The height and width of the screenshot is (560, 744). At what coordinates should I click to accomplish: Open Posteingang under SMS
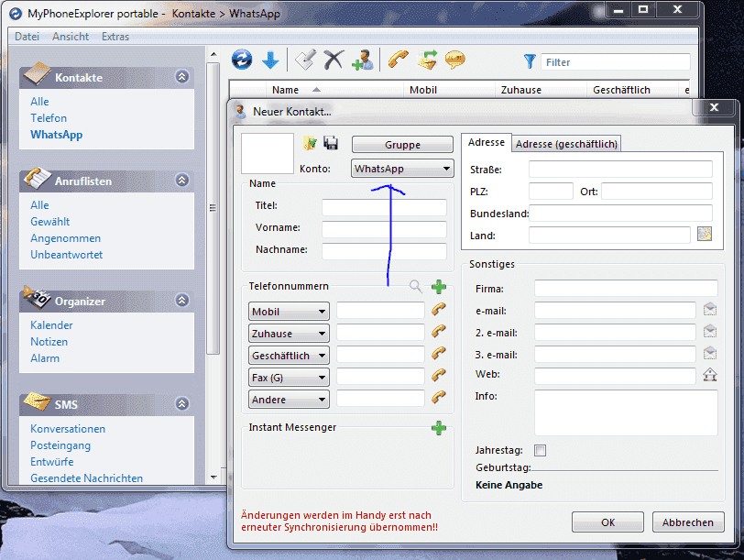pos(60,445)
